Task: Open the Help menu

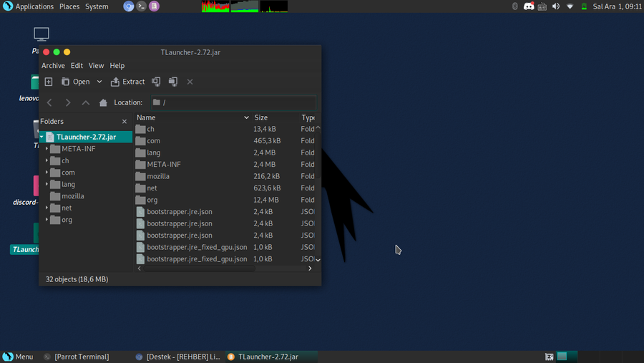Action: [117, 66]
